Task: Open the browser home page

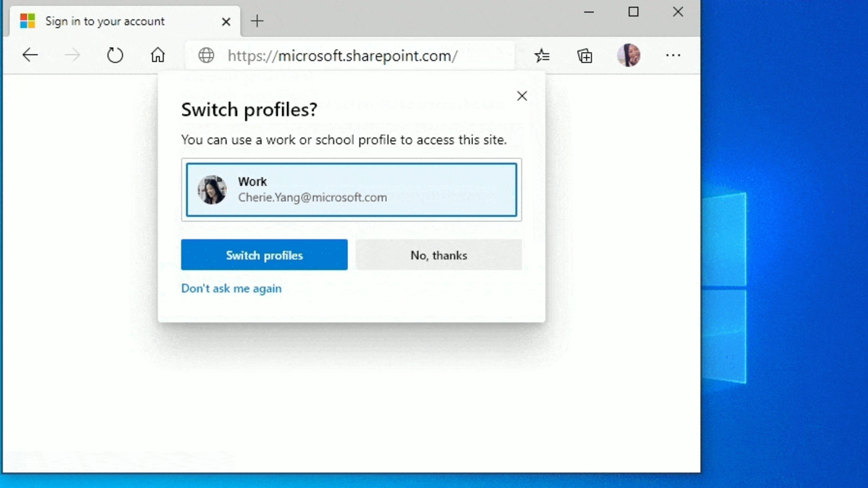Action: click(x=158, y=56)
